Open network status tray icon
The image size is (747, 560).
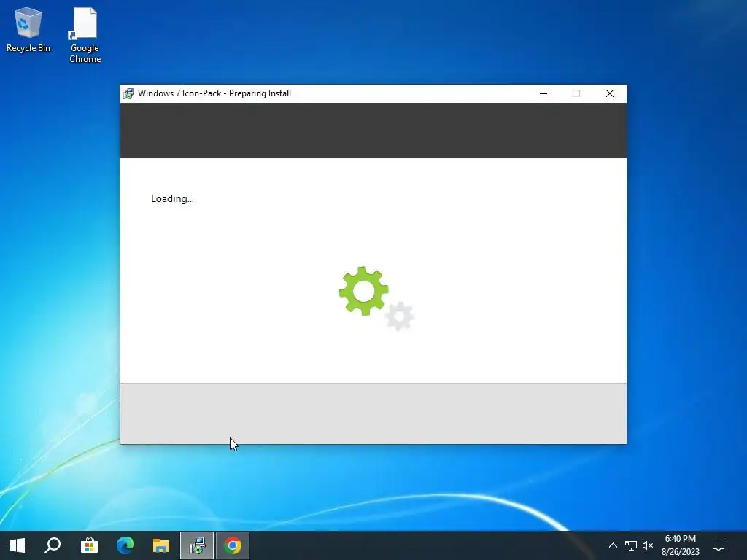pos(631,545)
